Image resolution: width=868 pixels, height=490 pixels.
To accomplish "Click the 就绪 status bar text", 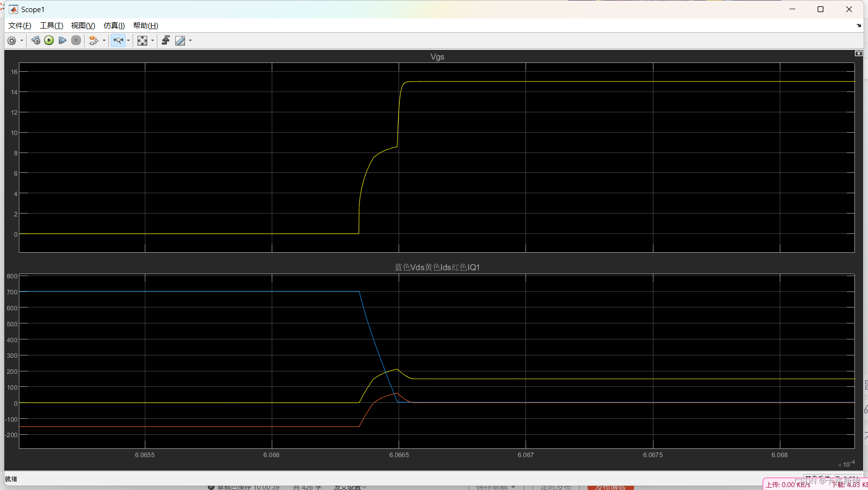I will click(x=11, y=479).
